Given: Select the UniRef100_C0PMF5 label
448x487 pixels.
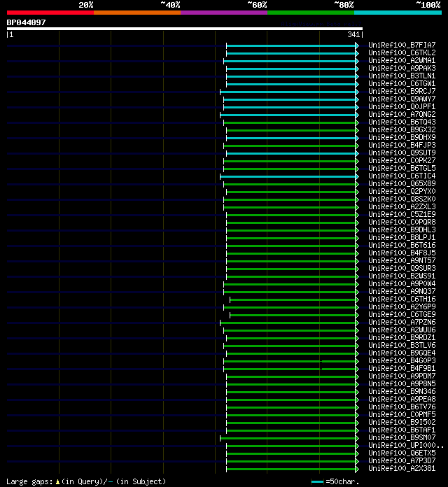Looking at the screenshot, I should click(x=402, y=414).
